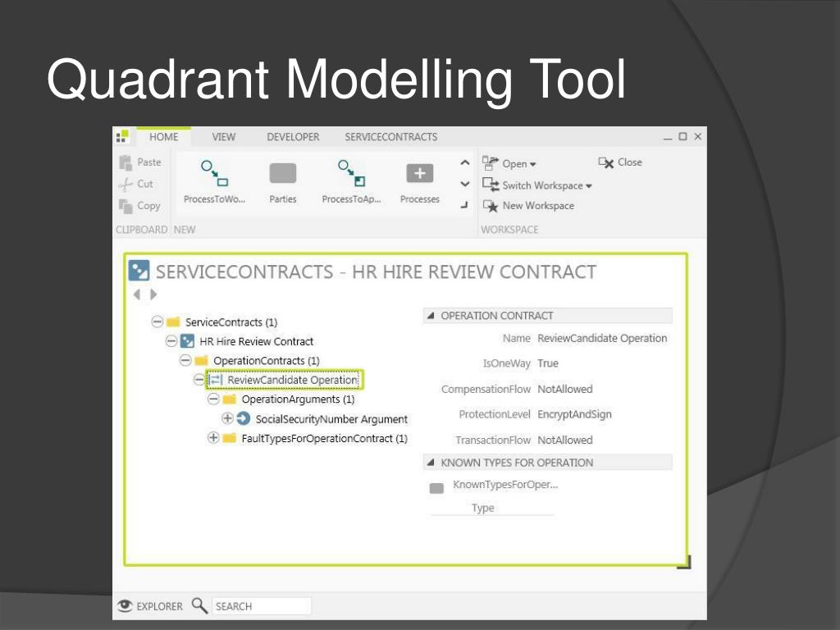This screenshot has width=840, height=630.
Task: Click the New Workspace star icon
Action: [x=491, y=206]
